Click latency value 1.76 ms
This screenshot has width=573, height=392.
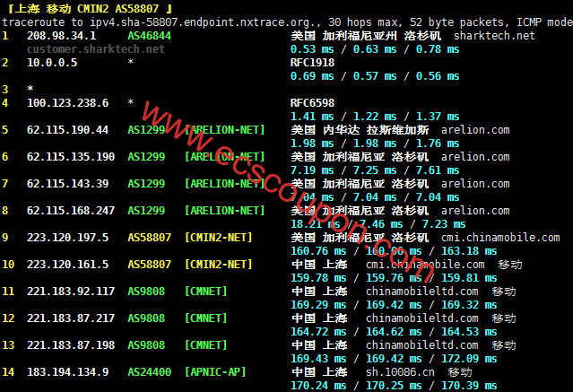438,144
